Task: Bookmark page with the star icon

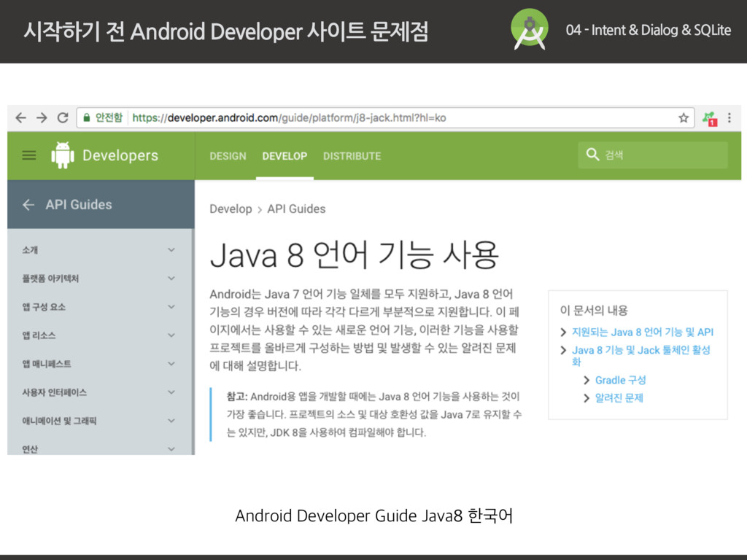Action: coord(683,117)
